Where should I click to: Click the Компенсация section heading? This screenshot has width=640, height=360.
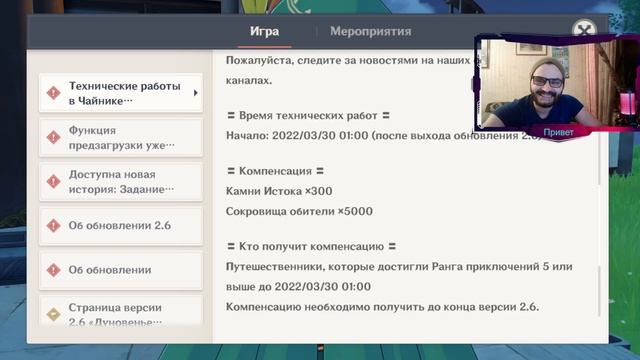pyautogui.click(x=275, y=171)
